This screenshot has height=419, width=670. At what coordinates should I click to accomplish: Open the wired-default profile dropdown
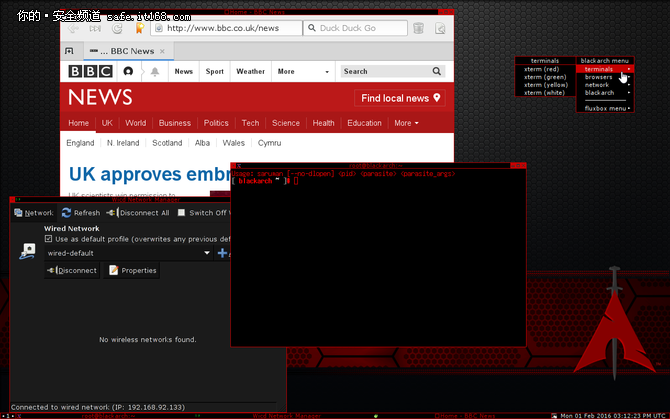[x=207, y=253]
